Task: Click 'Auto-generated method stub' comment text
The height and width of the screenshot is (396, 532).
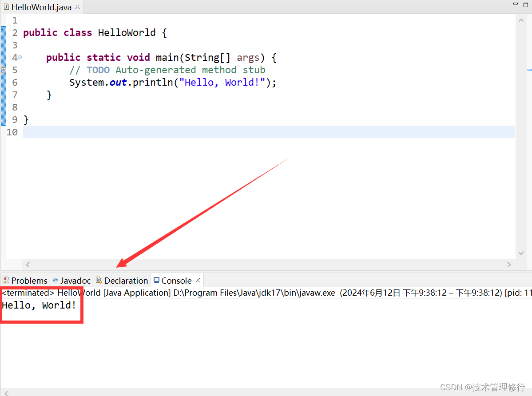Action: [x=191, y=70]
